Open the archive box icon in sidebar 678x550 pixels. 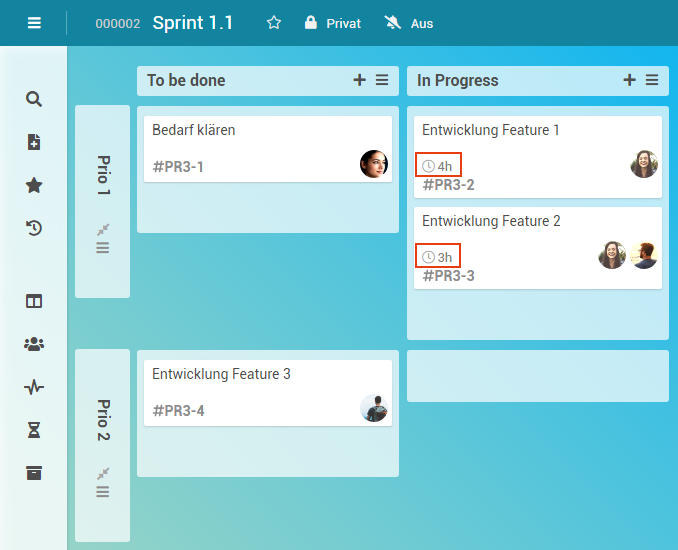(x=34, y=473)
